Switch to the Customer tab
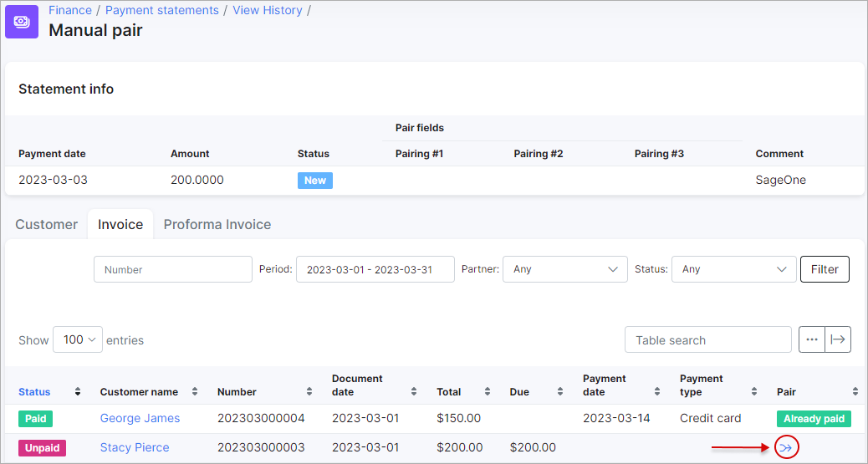This screenshot has width=868, height=464. tap(47, 225)
